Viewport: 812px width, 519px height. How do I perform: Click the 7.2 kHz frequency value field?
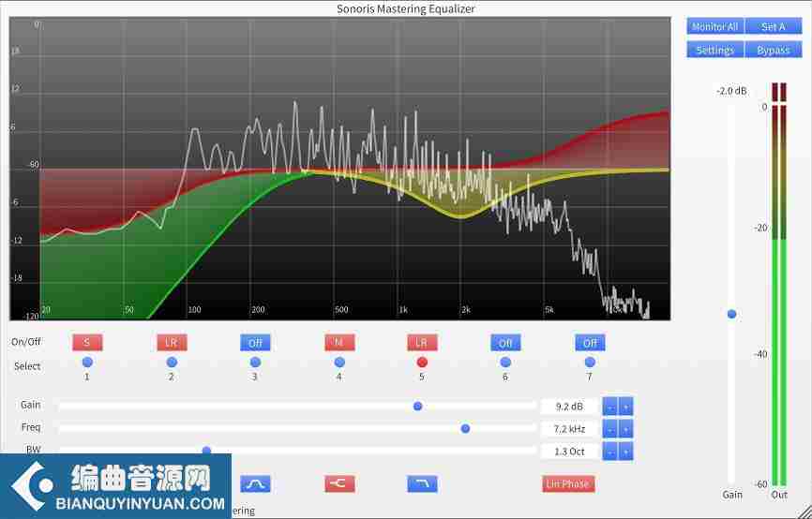point(569,429)
